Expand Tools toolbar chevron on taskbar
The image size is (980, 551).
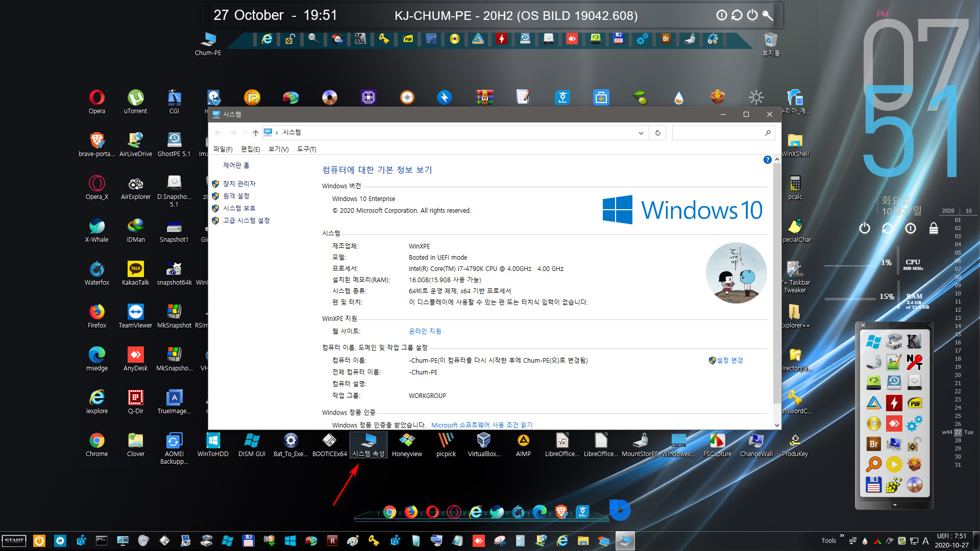842,536
